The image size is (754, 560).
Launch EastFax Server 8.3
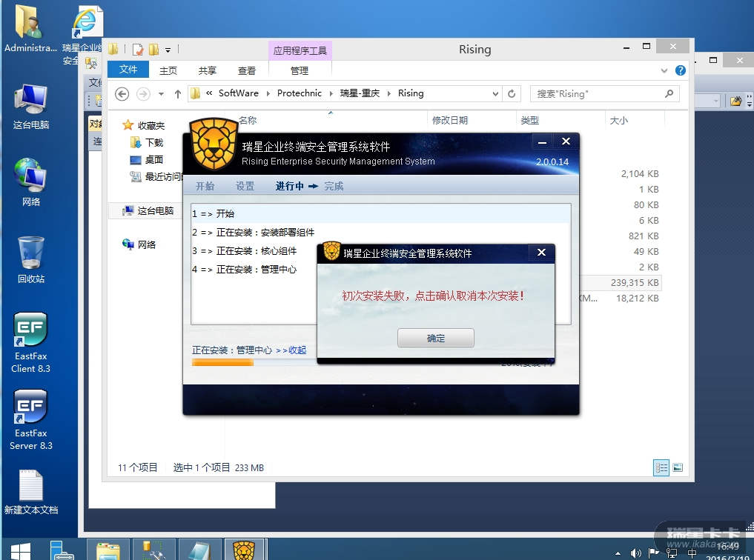[x=31, y=419]
